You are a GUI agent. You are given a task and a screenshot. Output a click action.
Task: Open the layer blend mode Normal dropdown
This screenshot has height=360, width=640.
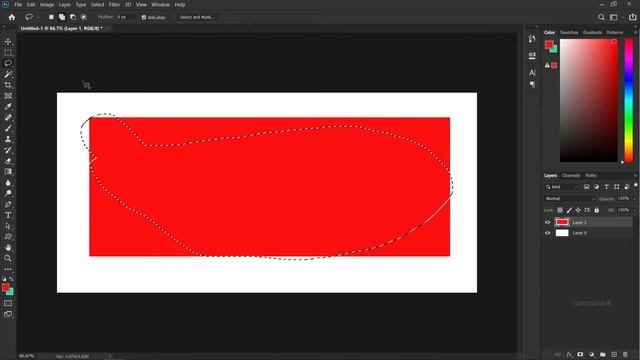(x=570, y=199)
